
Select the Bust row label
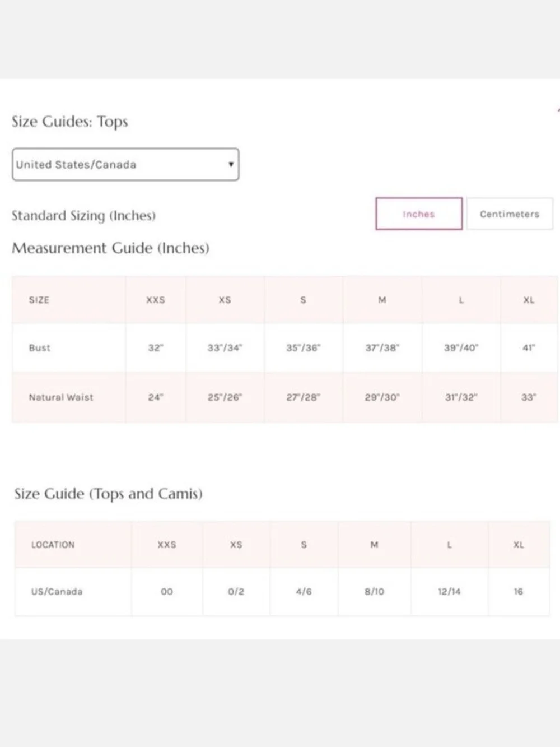(40, 347)
